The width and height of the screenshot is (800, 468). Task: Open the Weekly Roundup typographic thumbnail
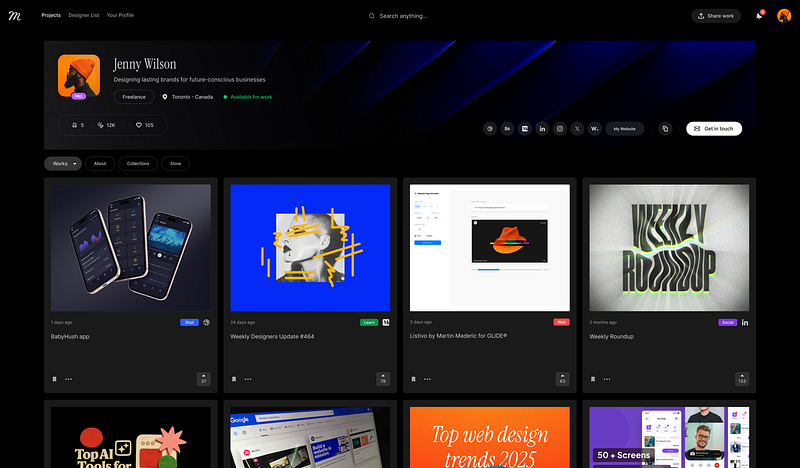tap(669, 248)
